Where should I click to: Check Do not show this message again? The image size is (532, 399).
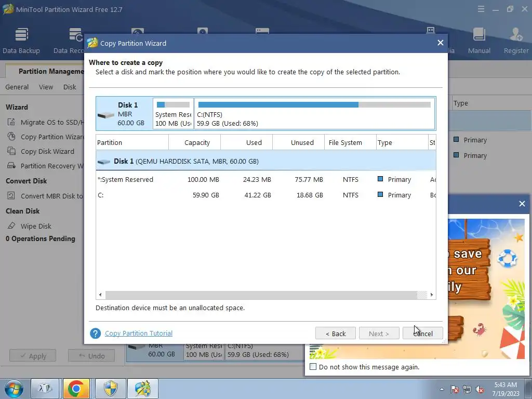coord(313,367)
